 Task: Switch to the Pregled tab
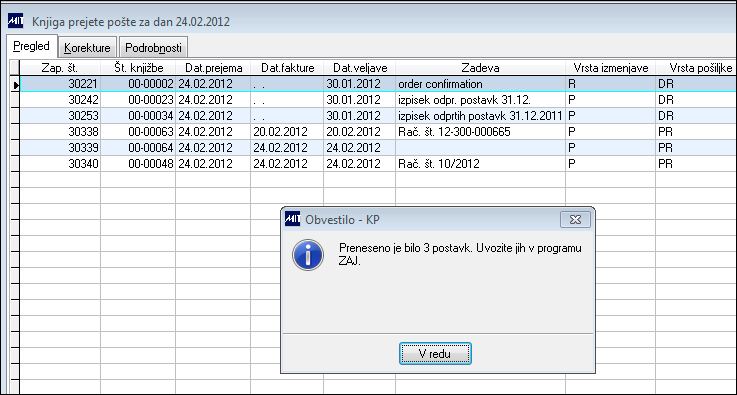[x=31, y=47]
